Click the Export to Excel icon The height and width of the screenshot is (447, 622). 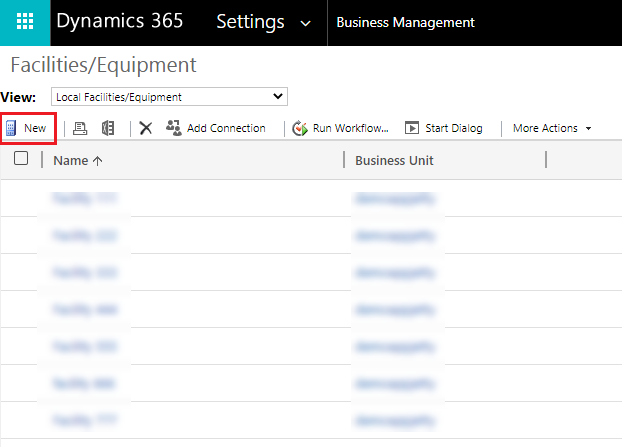coord(108,128)
